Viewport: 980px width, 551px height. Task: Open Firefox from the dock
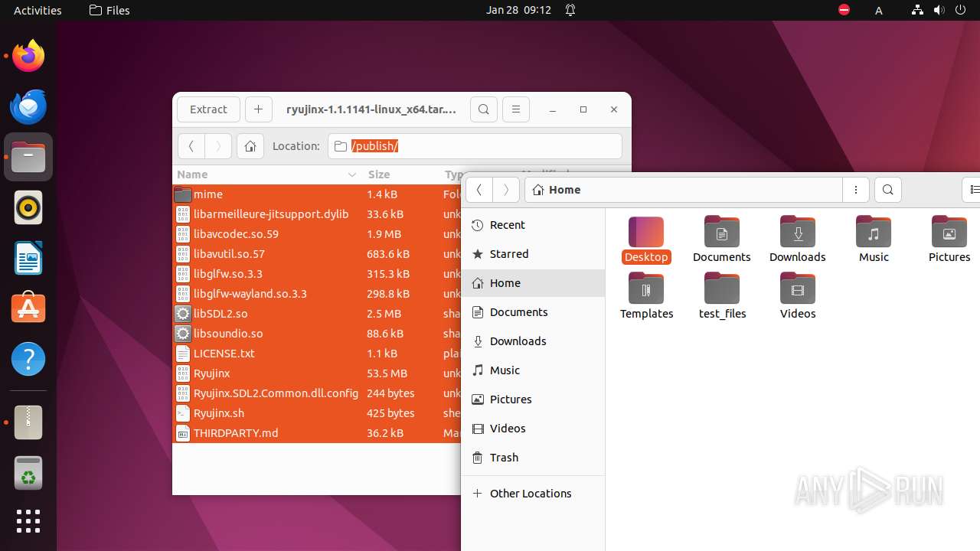[28, 56]
